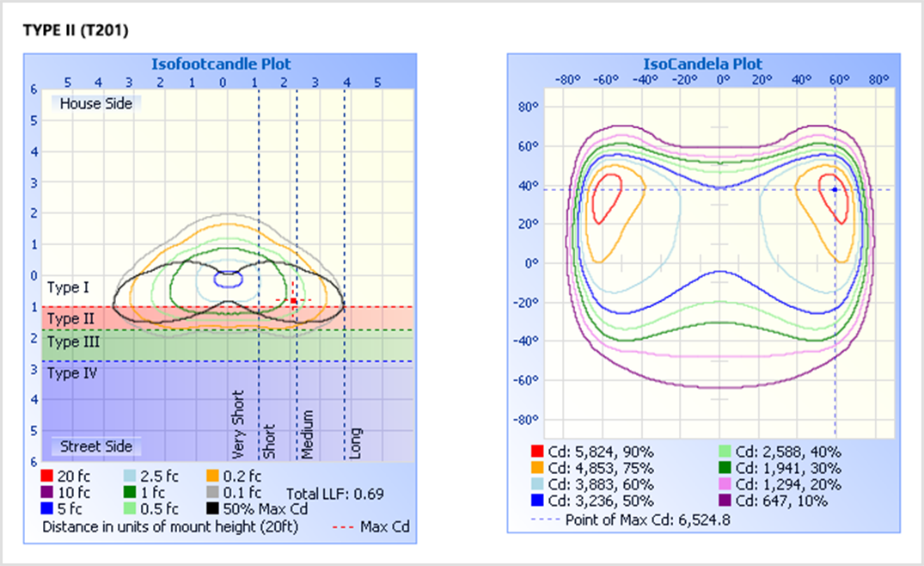Click the blue Cd: 3,236, 50% swatch

pos(537,501)
